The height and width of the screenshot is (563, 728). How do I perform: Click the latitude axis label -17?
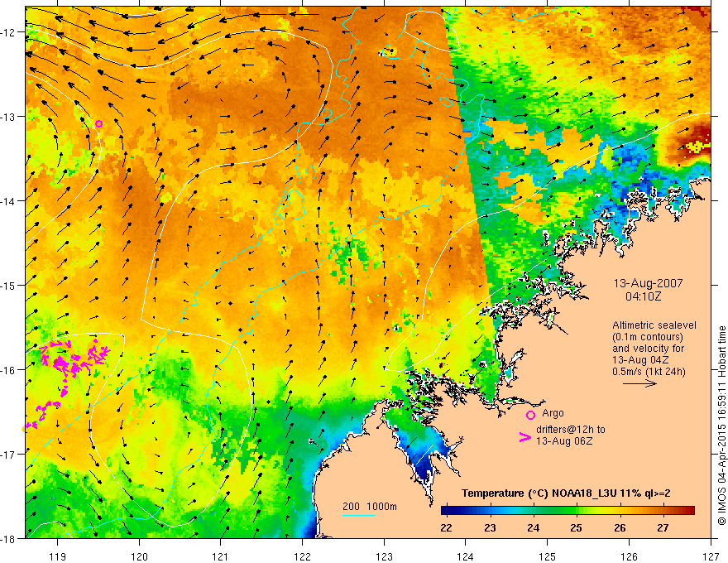pos(8,454)
